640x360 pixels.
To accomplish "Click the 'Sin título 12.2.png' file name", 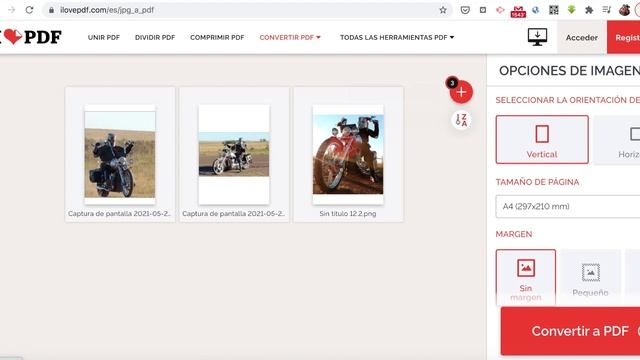I will (348, 213).
